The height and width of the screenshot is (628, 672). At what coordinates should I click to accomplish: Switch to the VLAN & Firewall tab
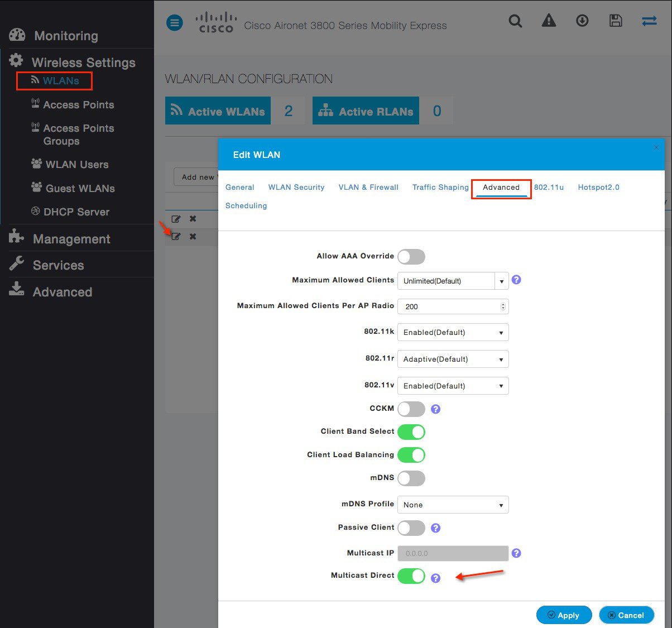pyautogui.click(x=368, y=187)
